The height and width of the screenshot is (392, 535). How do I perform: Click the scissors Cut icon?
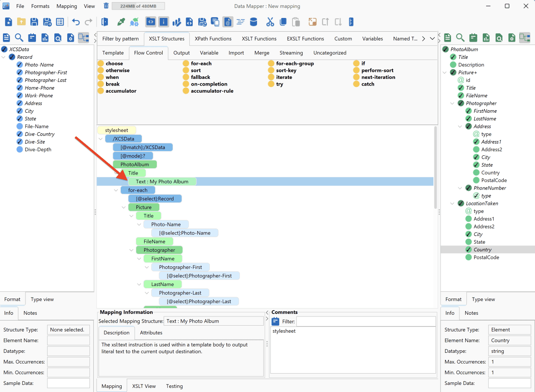tap(270, 22)
